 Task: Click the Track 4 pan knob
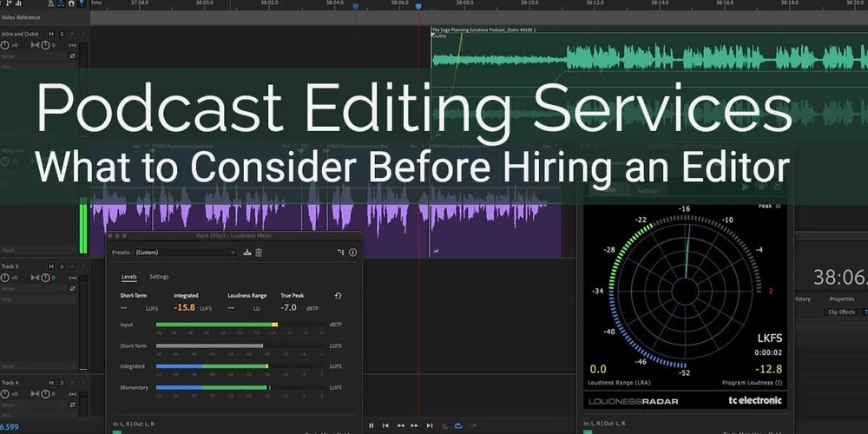[45, 393]
